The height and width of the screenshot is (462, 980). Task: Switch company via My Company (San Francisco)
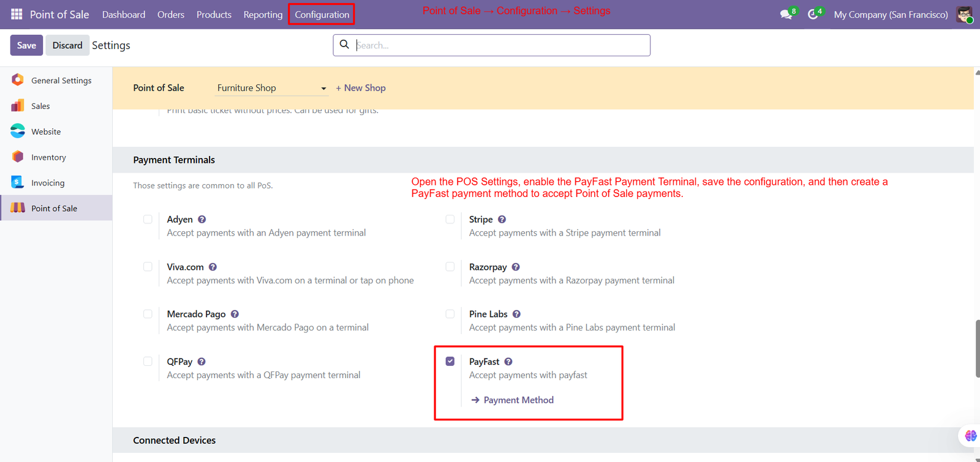point(891,15)
